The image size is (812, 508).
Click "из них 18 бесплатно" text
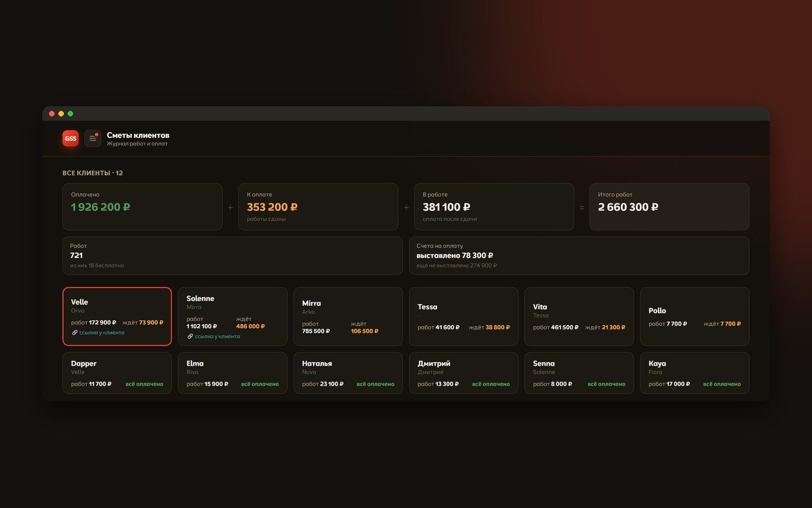coord(97,266)
